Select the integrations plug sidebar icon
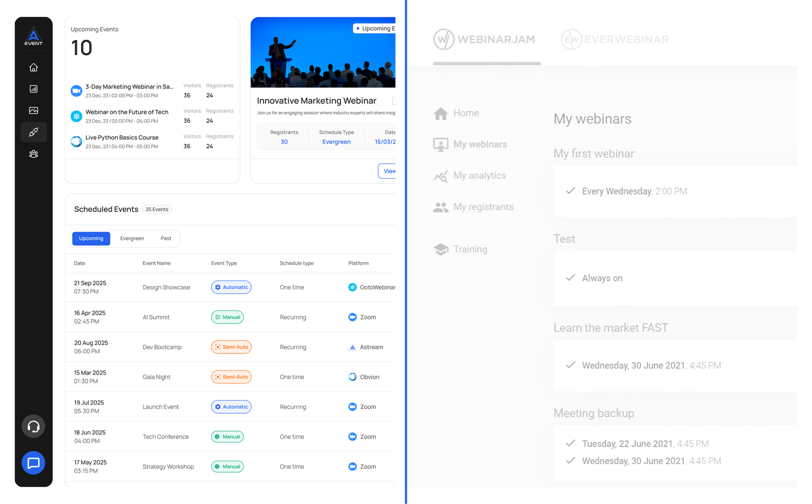Image resolution: width=812 pixels, height=504 pixels. [x=33, y=132]
